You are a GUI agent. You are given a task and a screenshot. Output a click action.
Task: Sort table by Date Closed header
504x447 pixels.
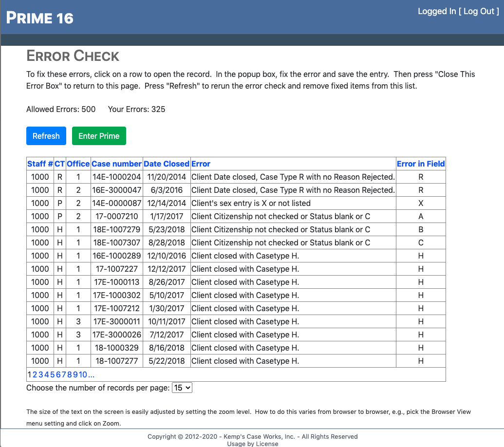(166, 164)
